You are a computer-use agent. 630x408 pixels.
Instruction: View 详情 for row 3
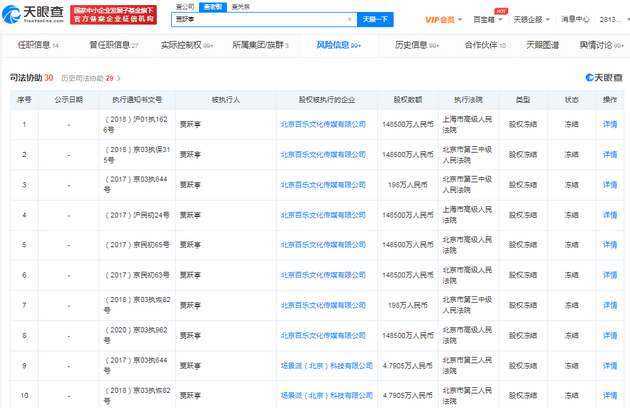click(610, 185)
